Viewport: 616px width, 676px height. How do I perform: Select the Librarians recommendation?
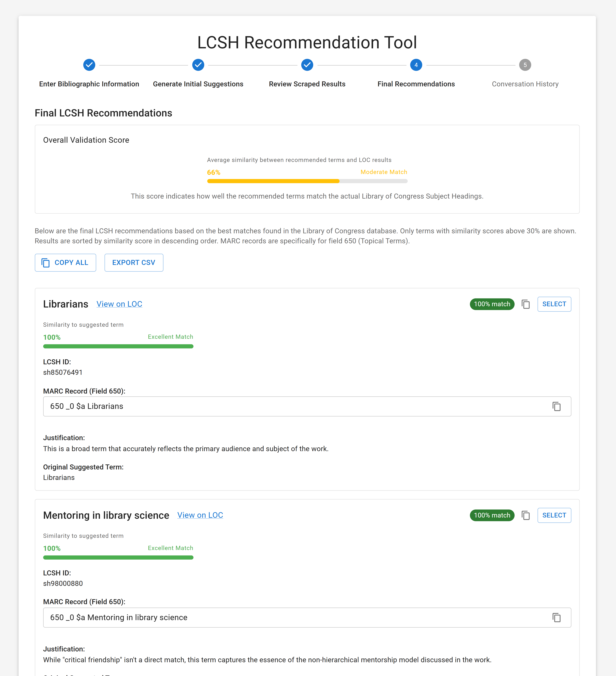(x=554, y=304)
